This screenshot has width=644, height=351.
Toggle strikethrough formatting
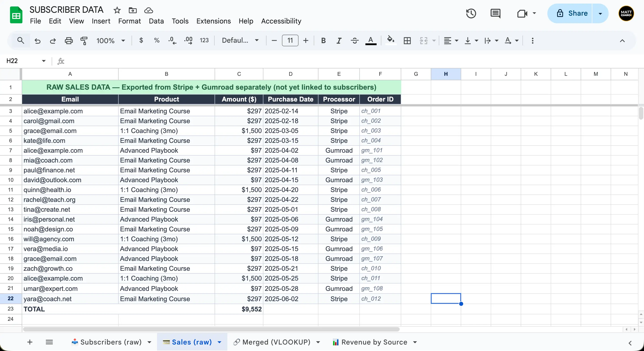(354, 40)
